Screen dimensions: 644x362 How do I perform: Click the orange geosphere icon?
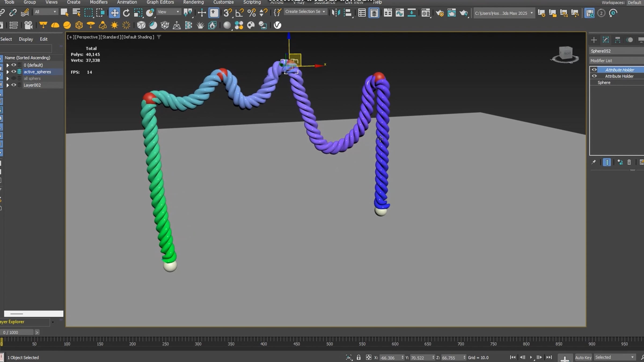[79, 25]
